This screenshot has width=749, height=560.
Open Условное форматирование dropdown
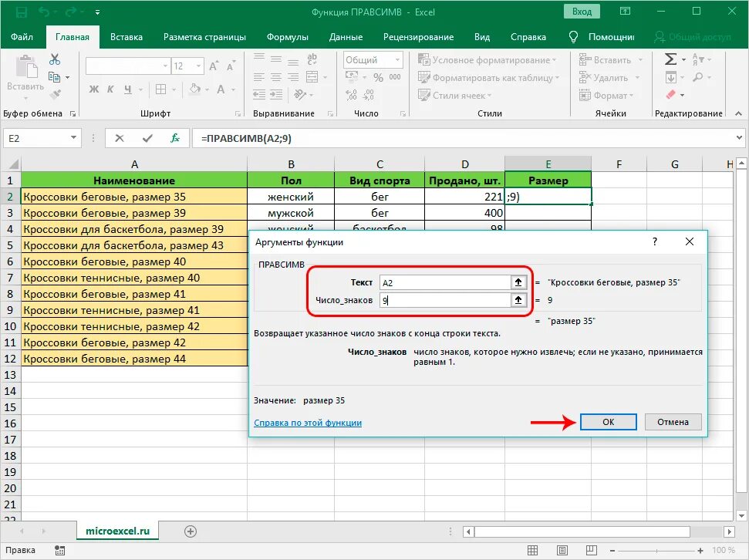tap(488, 59)
